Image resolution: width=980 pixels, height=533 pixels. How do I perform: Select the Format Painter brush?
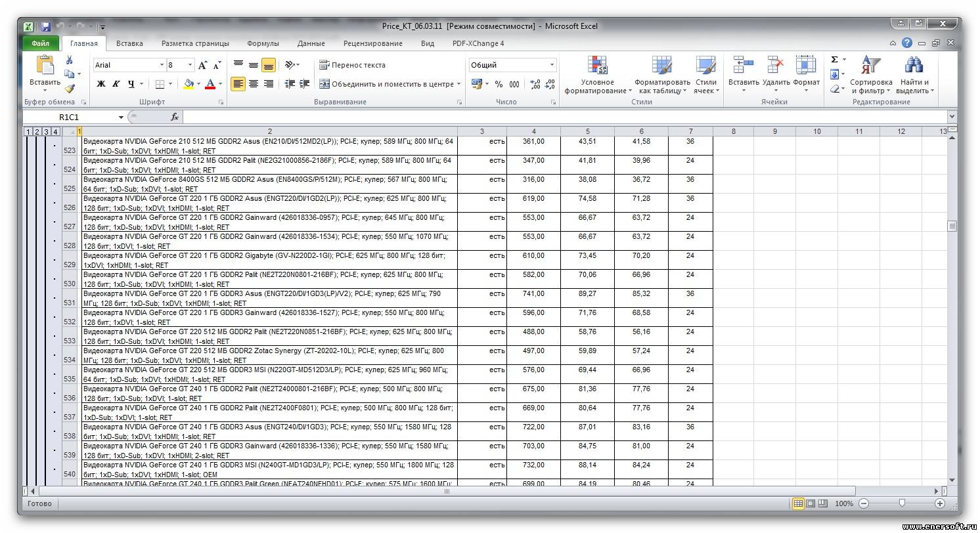(70, 88)
